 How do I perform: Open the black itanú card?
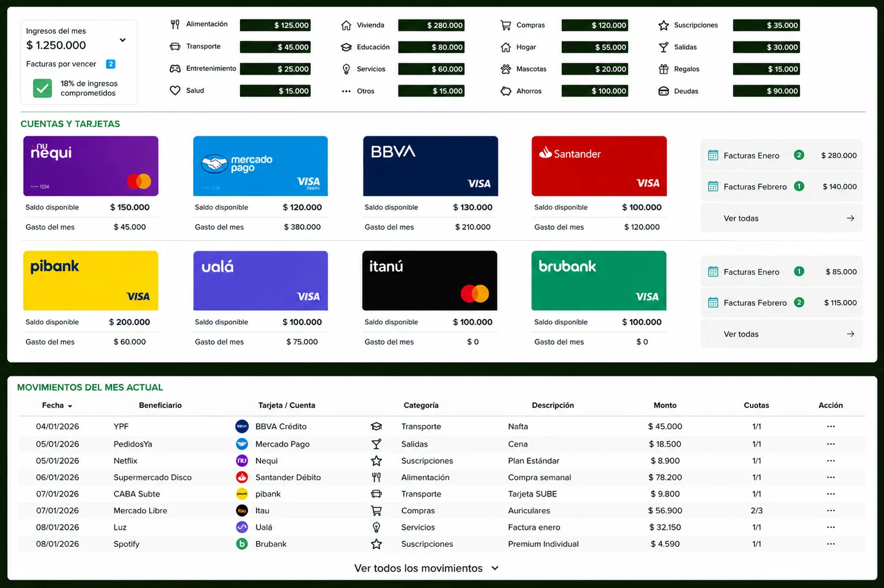[x=430, y=280]
